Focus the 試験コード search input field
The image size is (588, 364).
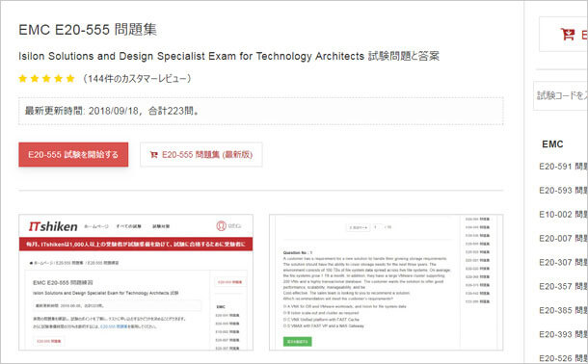pyautogui.click(x=560, y=96)
